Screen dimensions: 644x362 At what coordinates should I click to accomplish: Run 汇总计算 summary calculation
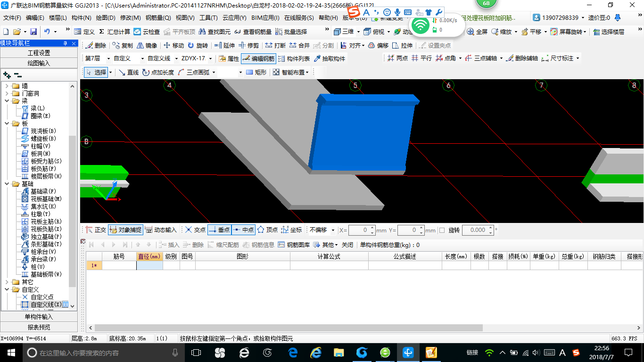(x=115, y=32)
